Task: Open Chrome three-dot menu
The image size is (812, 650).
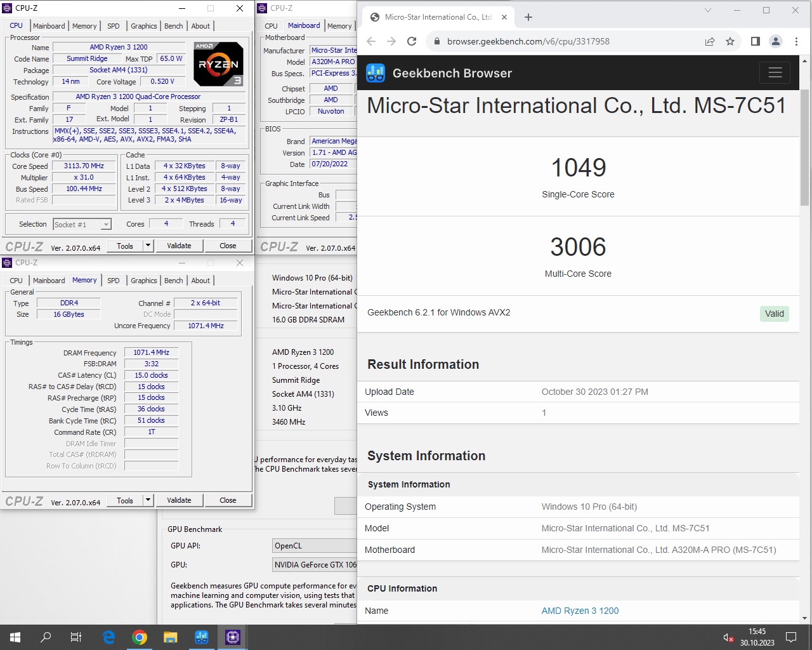Action: pyautogui.click(x=796, y=41)
